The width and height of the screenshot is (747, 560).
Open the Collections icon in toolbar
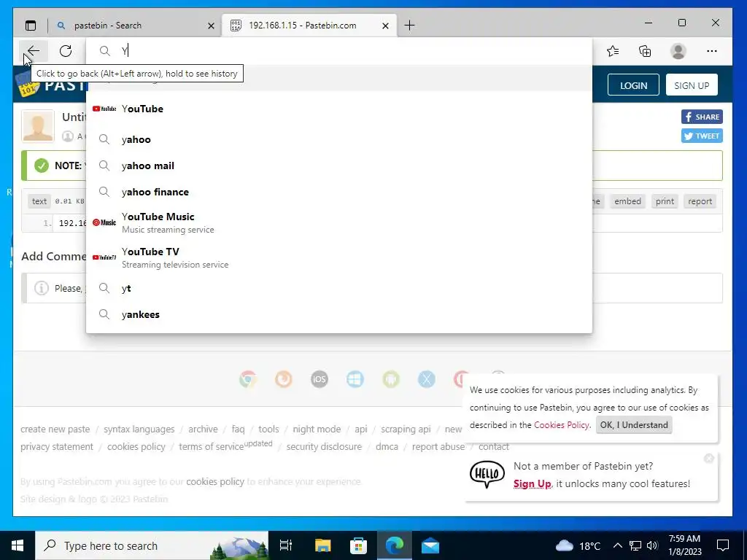(645, 51)
